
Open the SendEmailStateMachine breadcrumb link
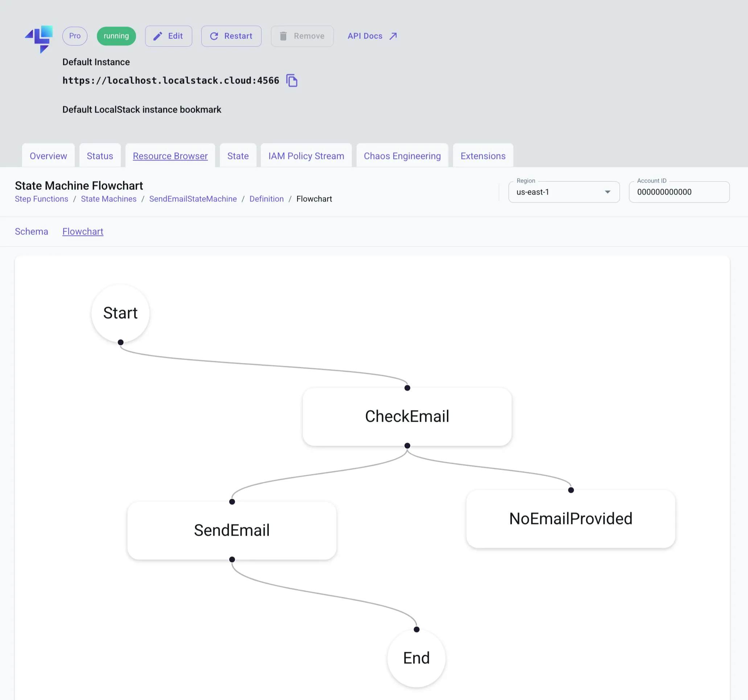pyautogui.click(x=193, y=199)
